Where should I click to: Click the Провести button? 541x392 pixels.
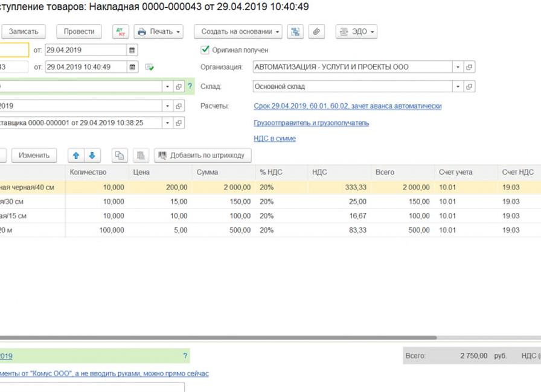[x=79, y=32]
